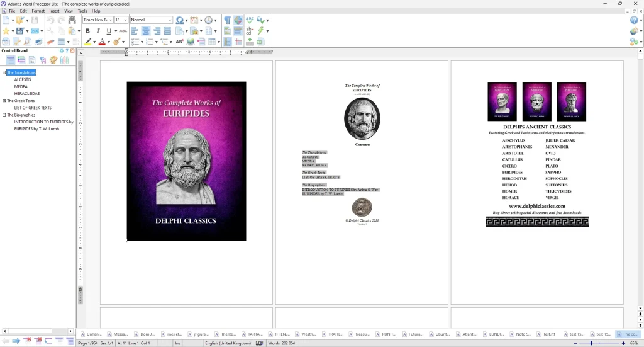The width and height of the screenshot is (644, 347).
Task: Click English (United Kingdom) language in status bar
Action: point(228,343)
